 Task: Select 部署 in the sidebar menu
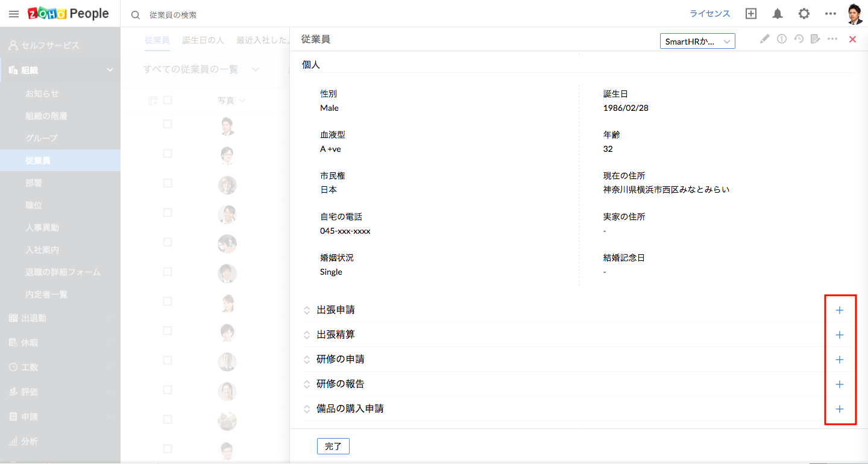34,183
